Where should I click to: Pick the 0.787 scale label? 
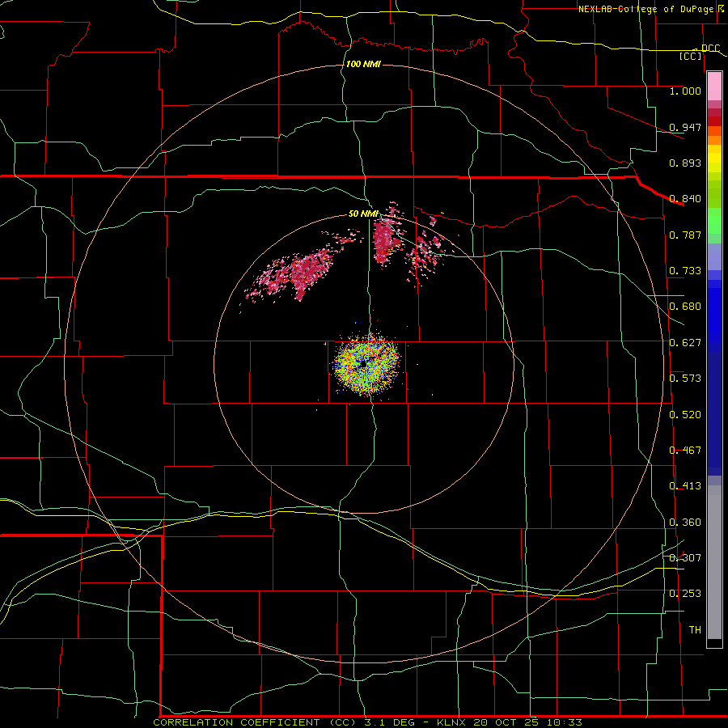tap(685, 235)
